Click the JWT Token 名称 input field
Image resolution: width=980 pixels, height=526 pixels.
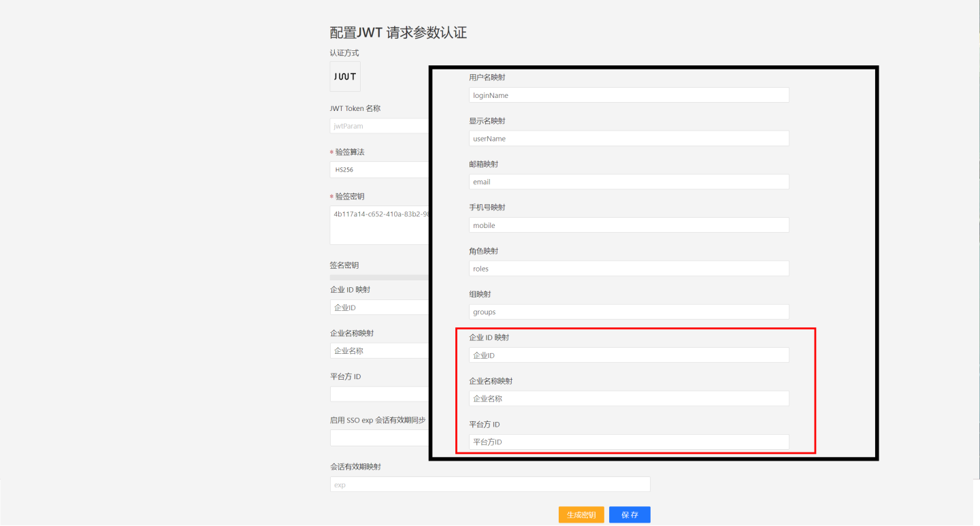379,126
